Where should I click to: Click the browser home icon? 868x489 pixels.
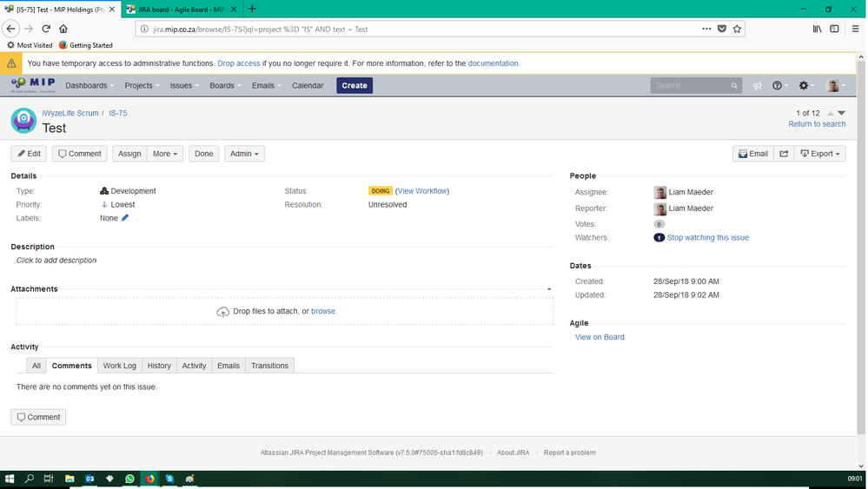[x=63, y=29]
